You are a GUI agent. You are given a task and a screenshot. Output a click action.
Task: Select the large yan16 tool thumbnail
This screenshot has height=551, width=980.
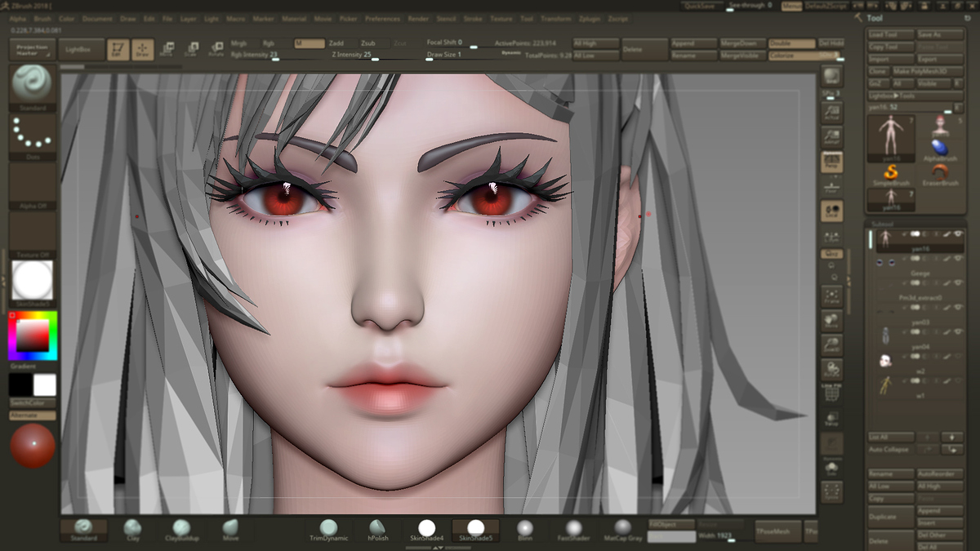(891, 137)
